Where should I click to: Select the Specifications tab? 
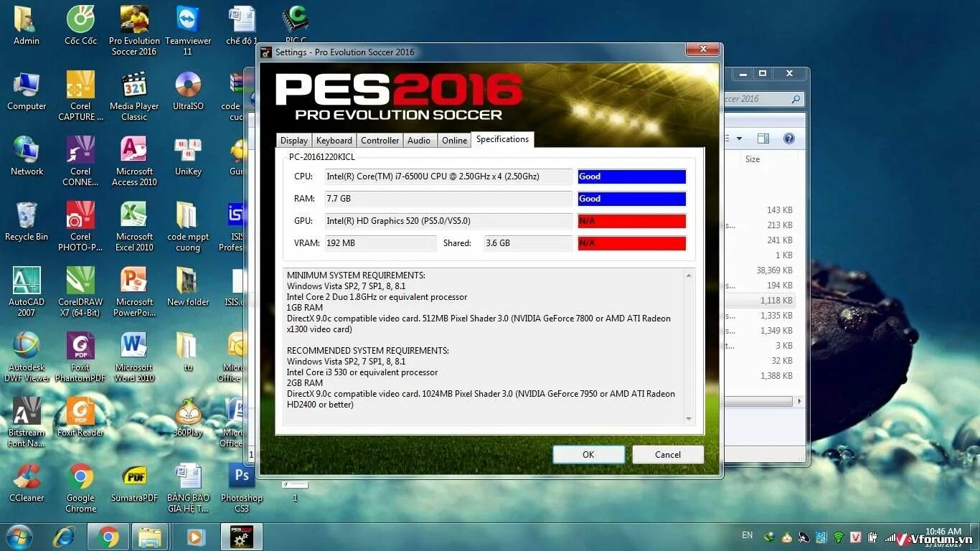[502, 139]
